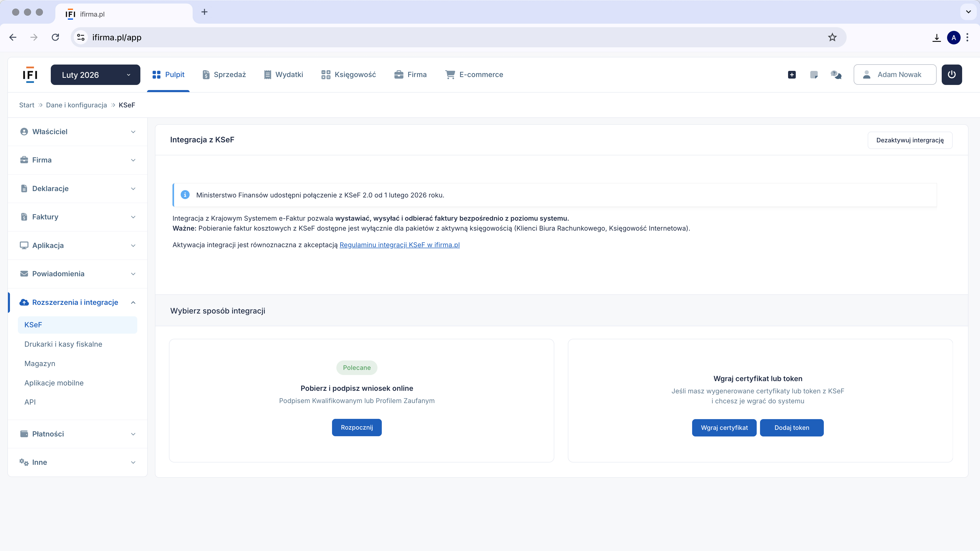The width and height of the screenshot is (980, 551).
Task: Click the Rozpocznij button
Action: tap(357, 428)
